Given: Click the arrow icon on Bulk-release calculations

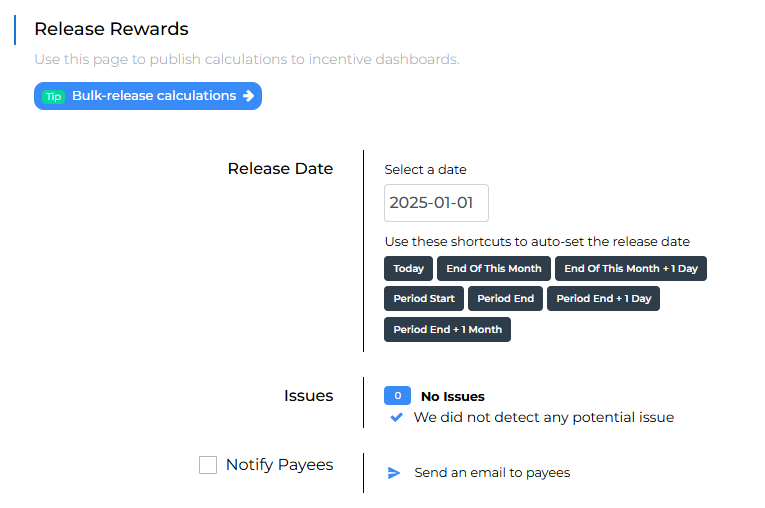Looking at the screenshot, I should point(248,96).
